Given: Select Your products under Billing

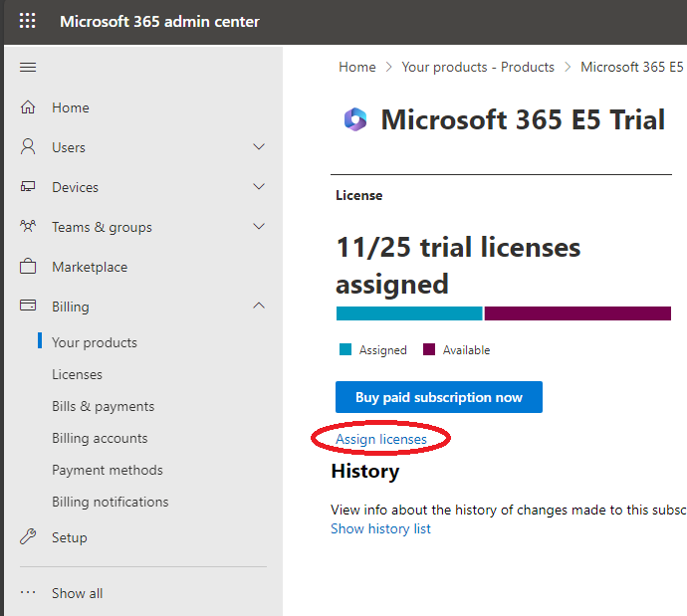Looking at the screenshot, I should pyautogui.click(x=95, y=342).
